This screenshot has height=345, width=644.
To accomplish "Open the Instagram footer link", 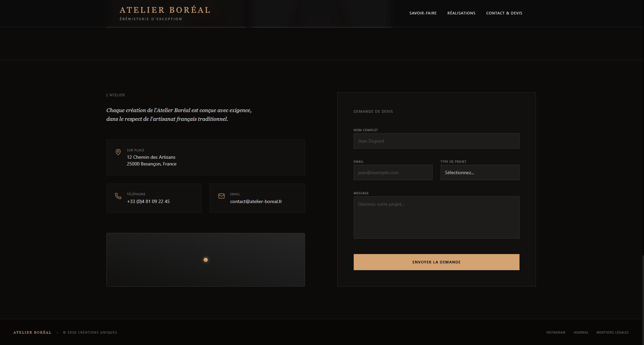I will tap(556, 333).
